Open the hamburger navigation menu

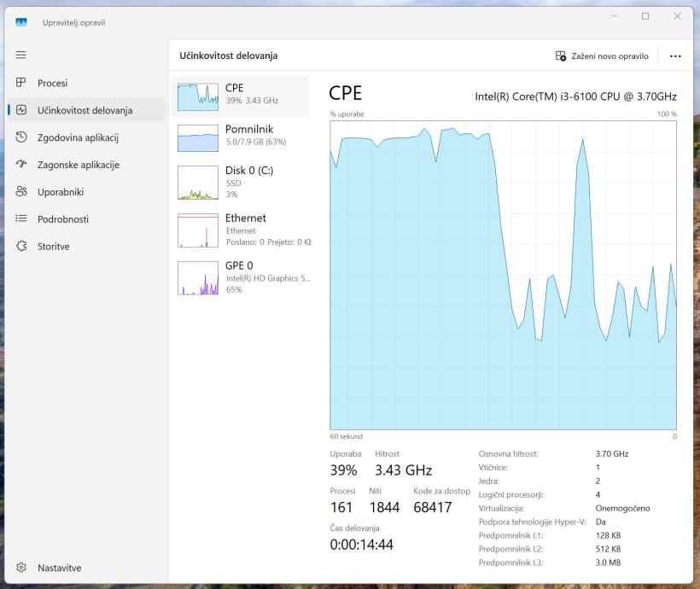[x=21, y=55]
